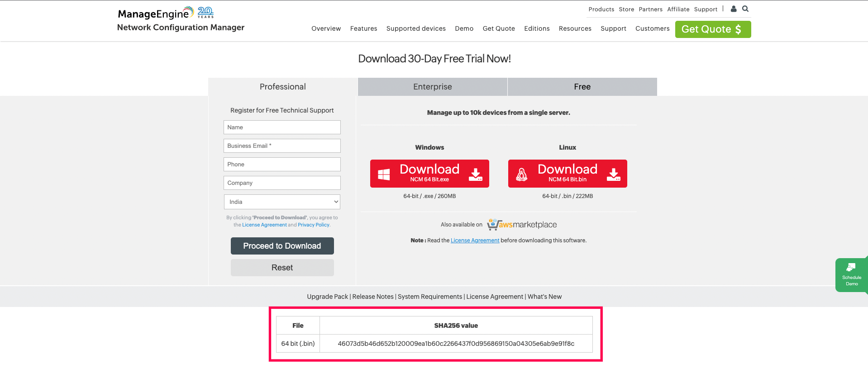Click the 64-bit / .exe / 260MB text

(x=429, y=196)
